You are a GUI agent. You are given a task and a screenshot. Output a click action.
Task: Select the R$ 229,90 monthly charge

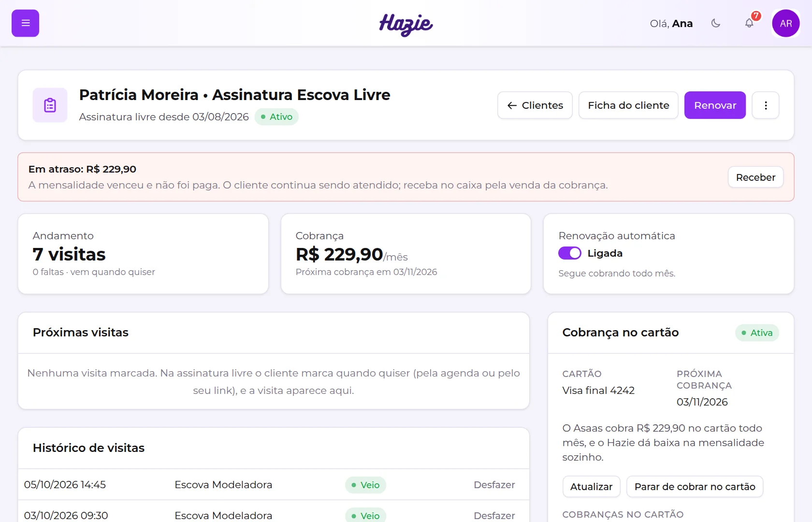pyautogui.click(x=339, y=254)
